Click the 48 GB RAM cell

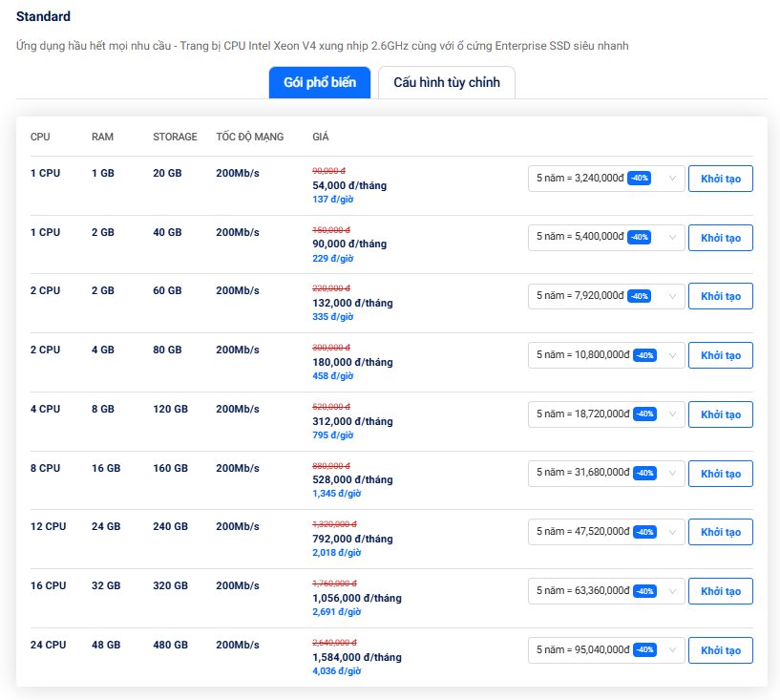(106, 645)
